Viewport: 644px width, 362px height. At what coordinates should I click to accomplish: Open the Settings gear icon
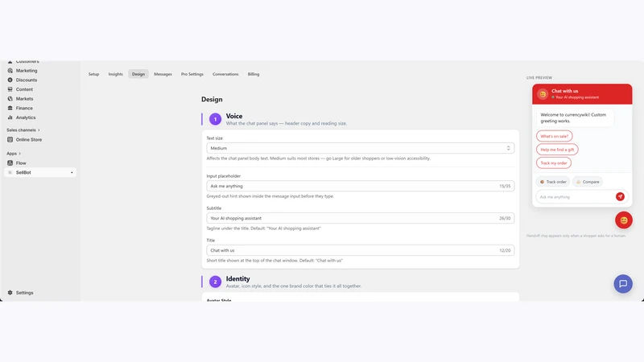[10, 293]
